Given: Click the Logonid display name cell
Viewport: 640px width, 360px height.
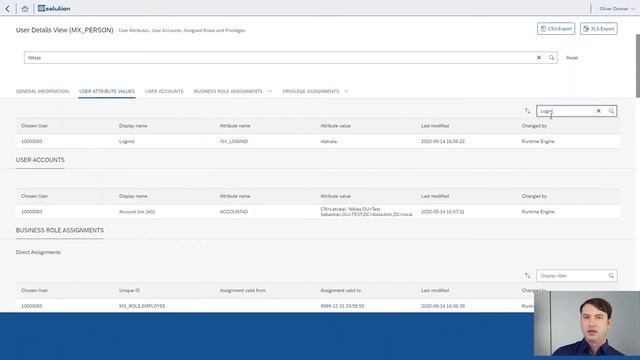Looking at the screenshot, I should click(127, 142).
